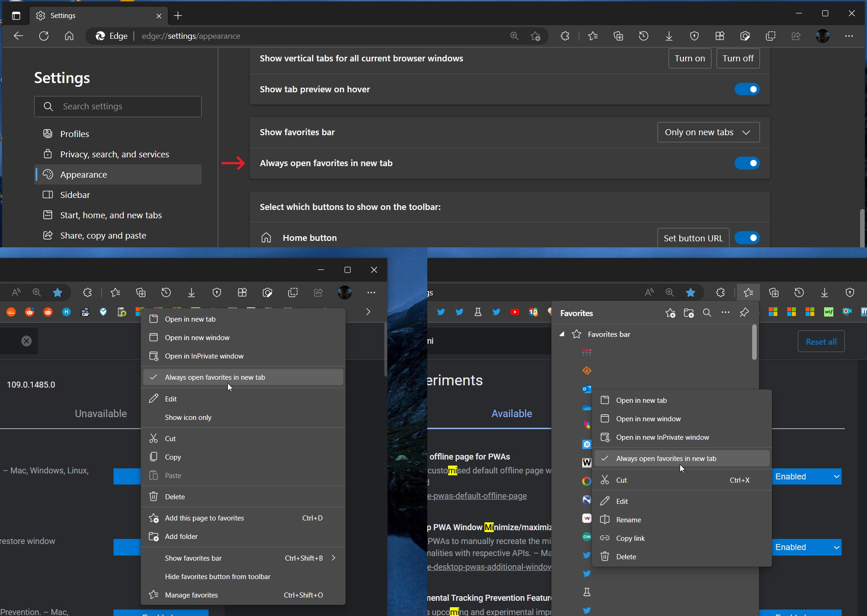Screen dimensions: 867x616
Task: Click the Search settings field
Action: (x=118, y=107)
